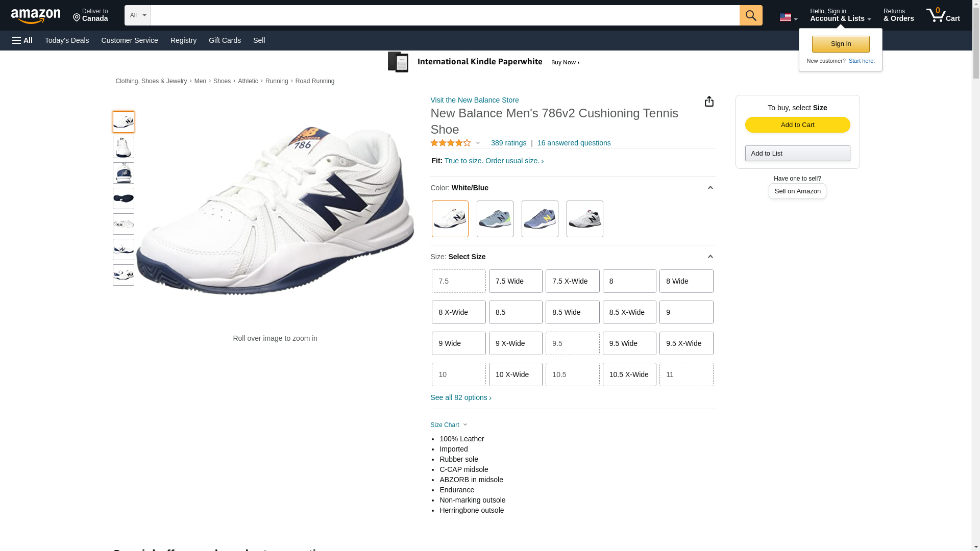980x551 pixels.
Task: Choose size 10.5 X-Wide
Action: pyautogui.click(x=629, y=374)
